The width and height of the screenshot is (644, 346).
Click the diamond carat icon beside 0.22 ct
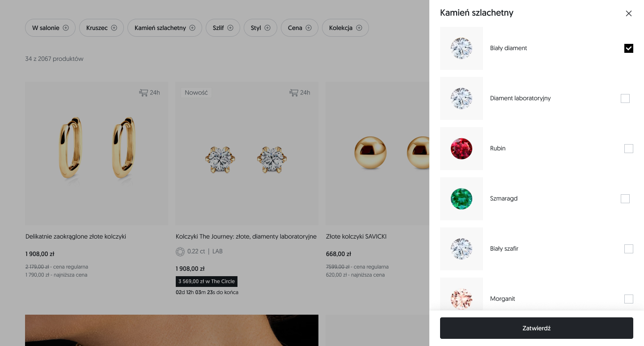pos(180,252)
